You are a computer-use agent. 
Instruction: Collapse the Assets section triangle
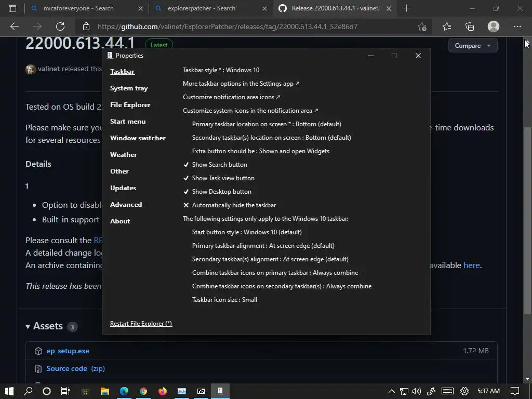coord(28,327)
